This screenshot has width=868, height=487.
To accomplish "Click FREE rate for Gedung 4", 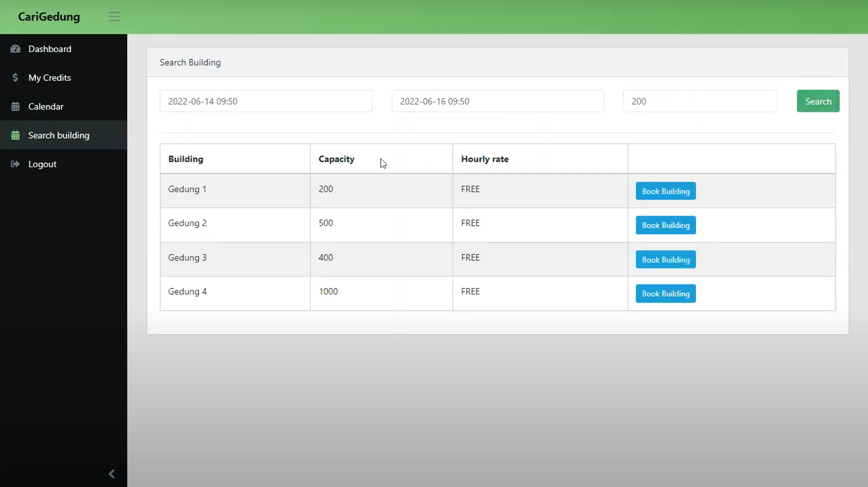I will tap(471, 291).
